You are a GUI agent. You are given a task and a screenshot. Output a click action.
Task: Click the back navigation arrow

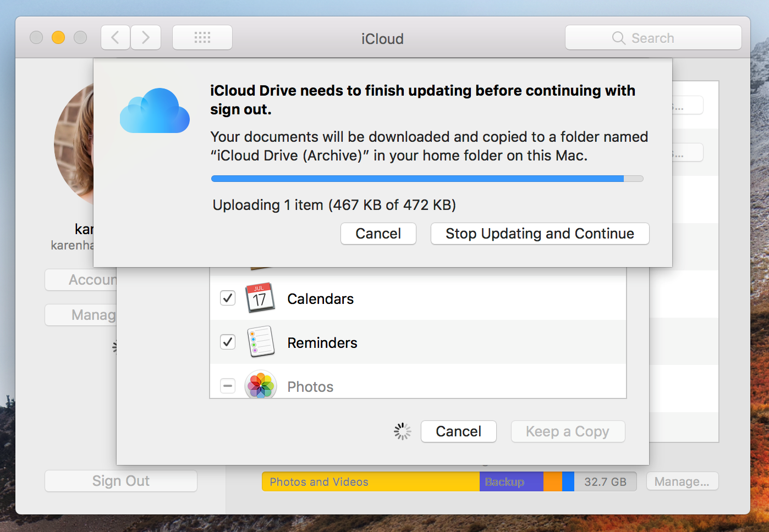tap(115, 37)
